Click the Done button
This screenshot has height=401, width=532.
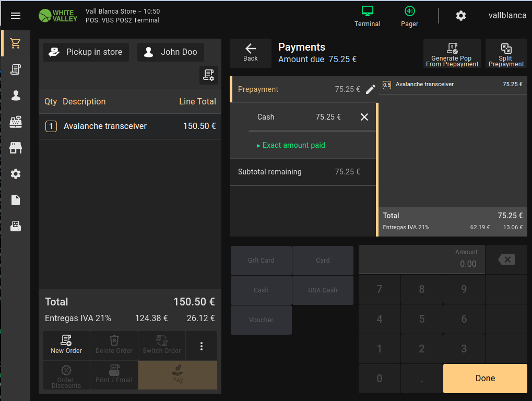pyautogui.click(x=485, y=379)
